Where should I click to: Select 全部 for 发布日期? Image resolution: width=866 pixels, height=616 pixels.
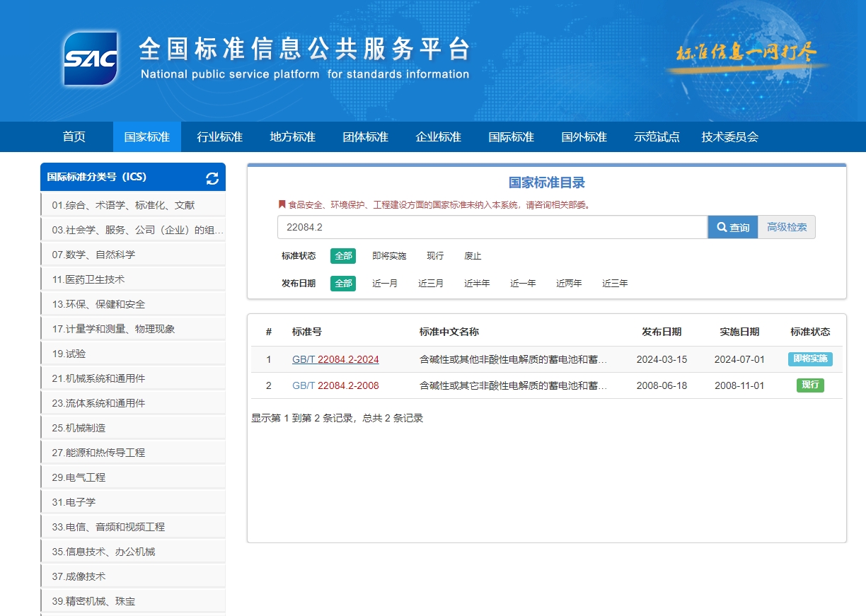click(x=342, y=283)
